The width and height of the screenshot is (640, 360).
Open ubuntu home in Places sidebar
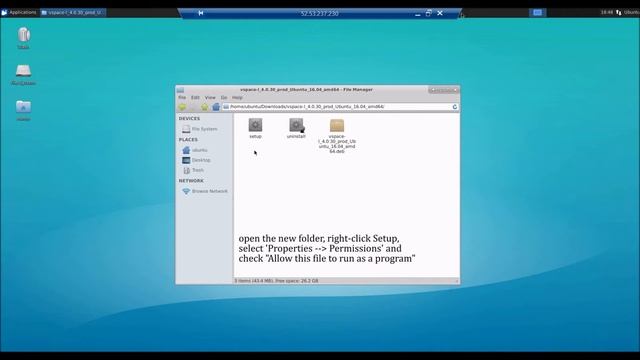pyautogui.click(x=195, y=150)
